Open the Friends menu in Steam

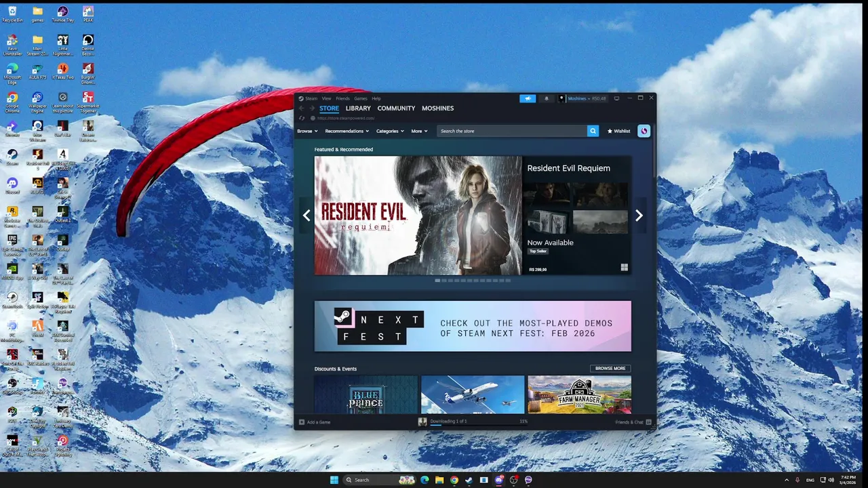pos(342,98)
